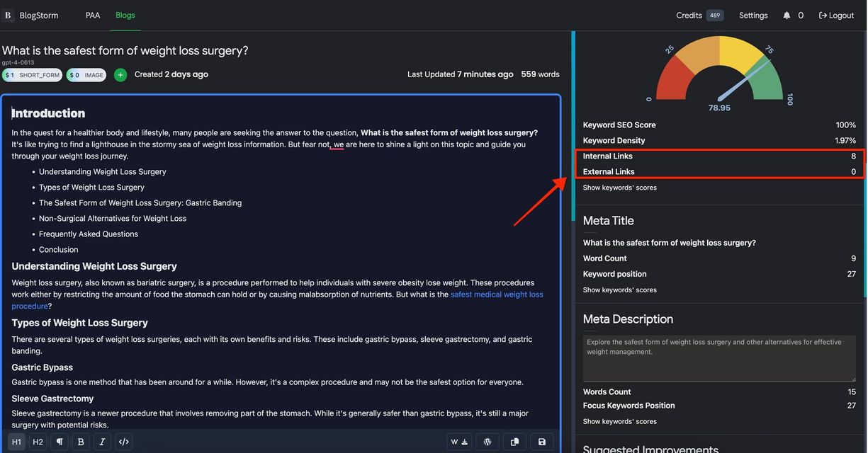The image size is (868, 453).
Task: Save the article using the save icon
Action: [541, 441]
